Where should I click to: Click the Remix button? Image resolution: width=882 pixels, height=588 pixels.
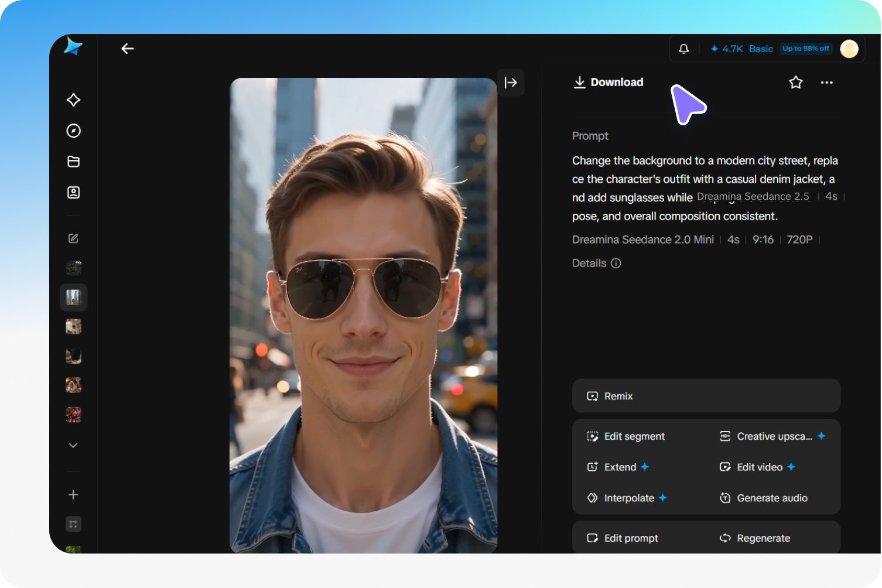[x=706, y=396]
